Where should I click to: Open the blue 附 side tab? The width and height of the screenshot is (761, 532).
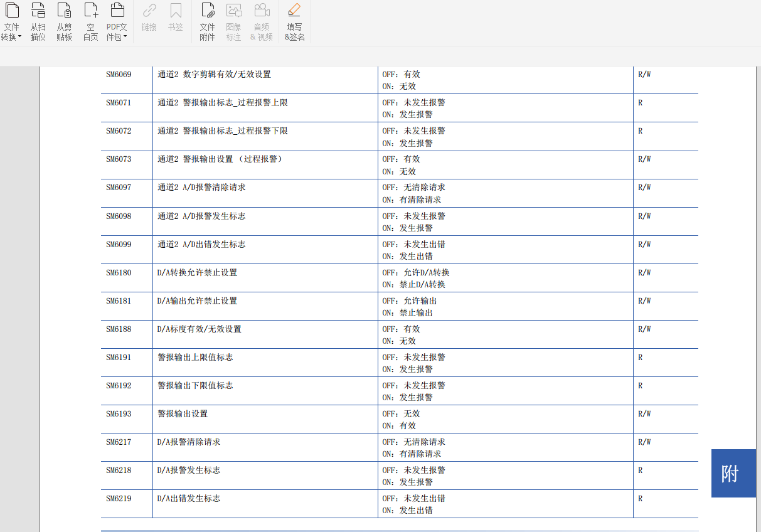[x=733, y=473]
